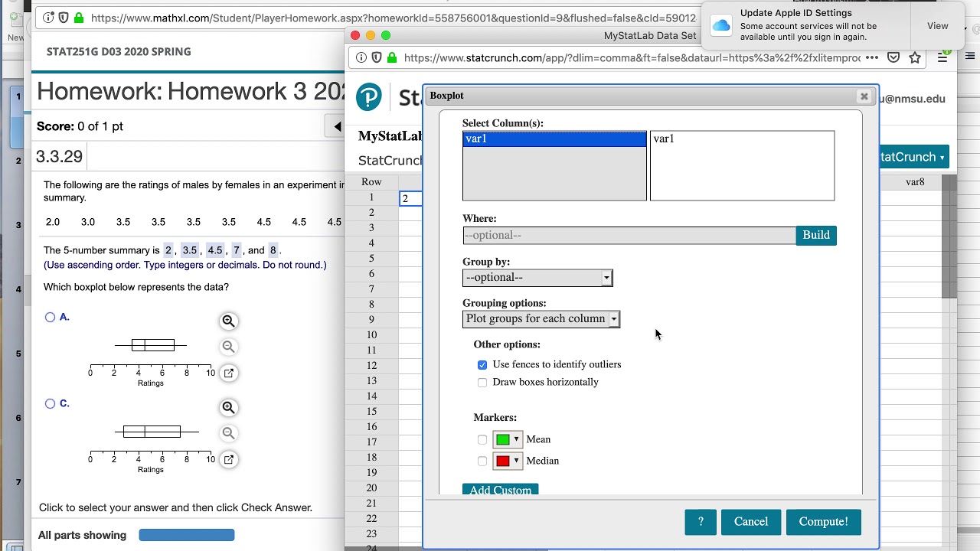Enable Draw boxes horizontally
The image size is (980, 551).
[x=482, y=383]
